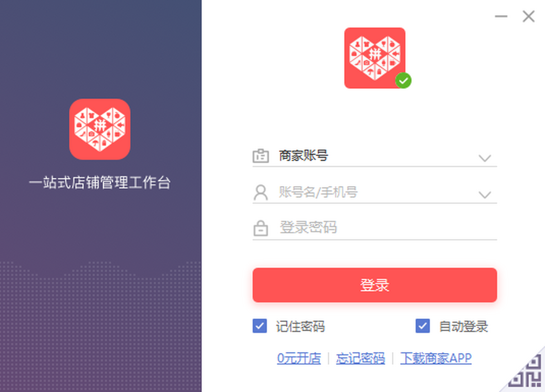Minimize the login window
The width and height of the screenshot is (545, 392).
501,17
